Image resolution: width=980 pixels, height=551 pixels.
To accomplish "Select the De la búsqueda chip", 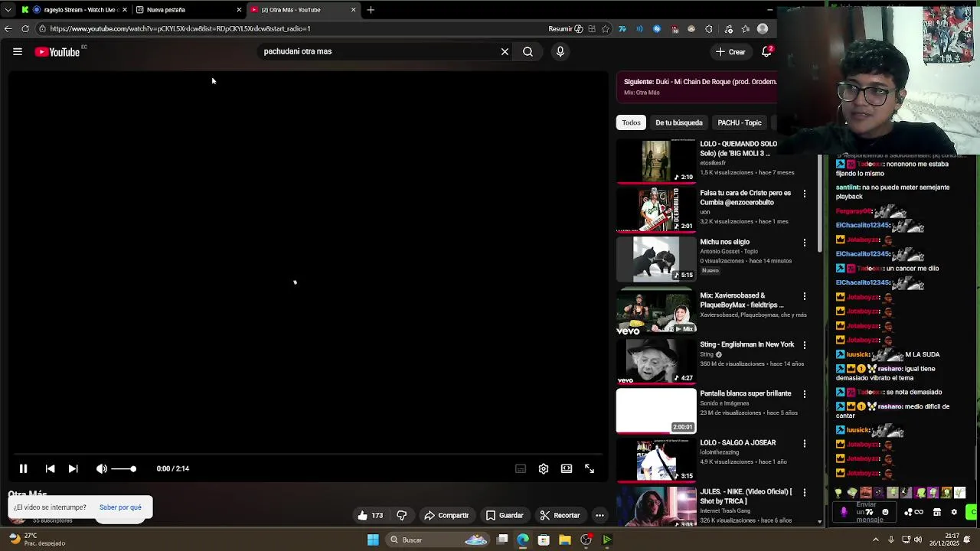I will click(x=678, y=122).
